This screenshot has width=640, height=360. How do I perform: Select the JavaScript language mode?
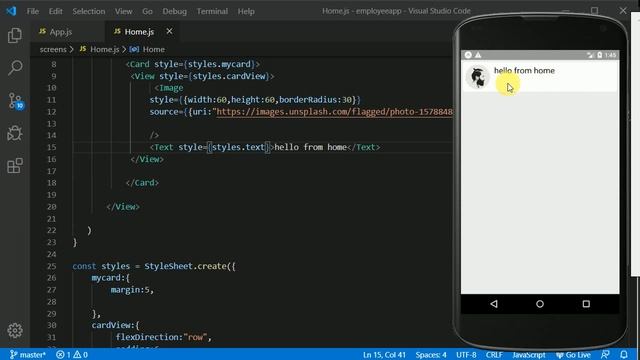click(529, 355)
